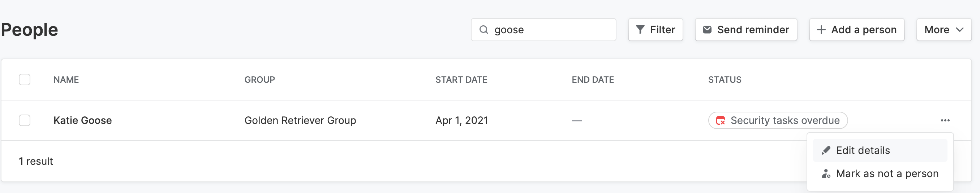This screenshot has height=193, width=980.
Task: Click the envelope icon in Send reminder
Action: [x=707, y=30]
